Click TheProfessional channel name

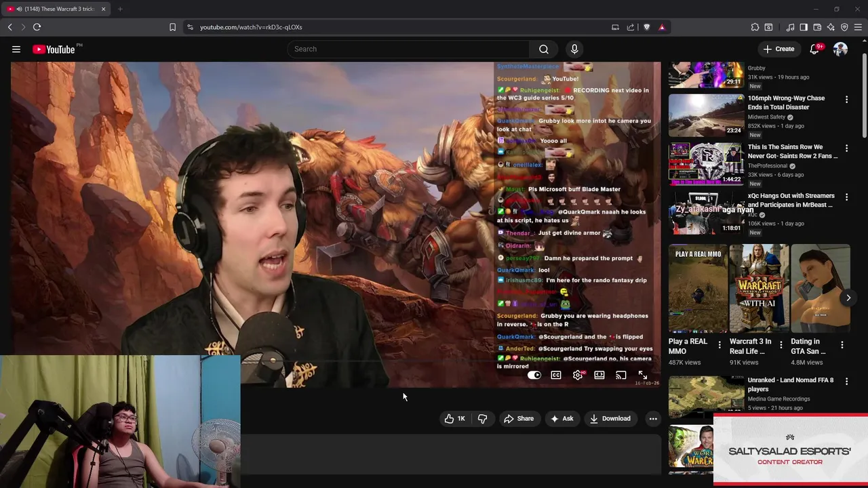pyautogui.click(x=768, y=165)
